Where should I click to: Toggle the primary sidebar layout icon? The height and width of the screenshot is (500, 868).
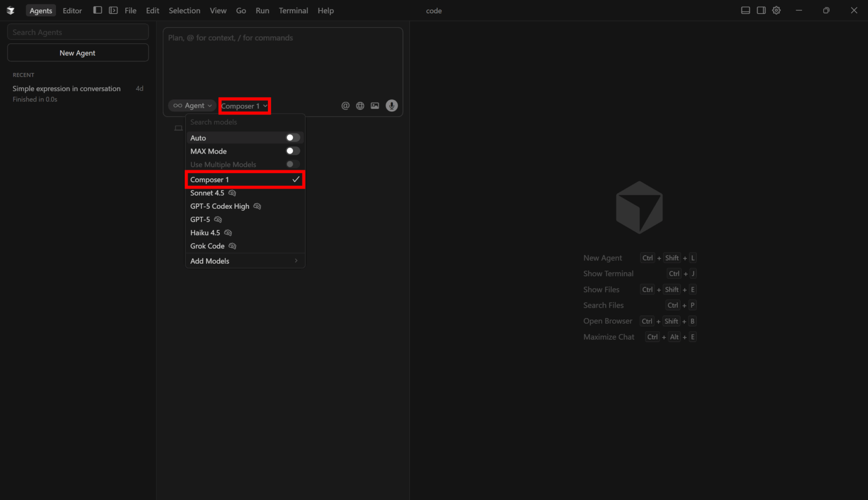pos(97,10)
